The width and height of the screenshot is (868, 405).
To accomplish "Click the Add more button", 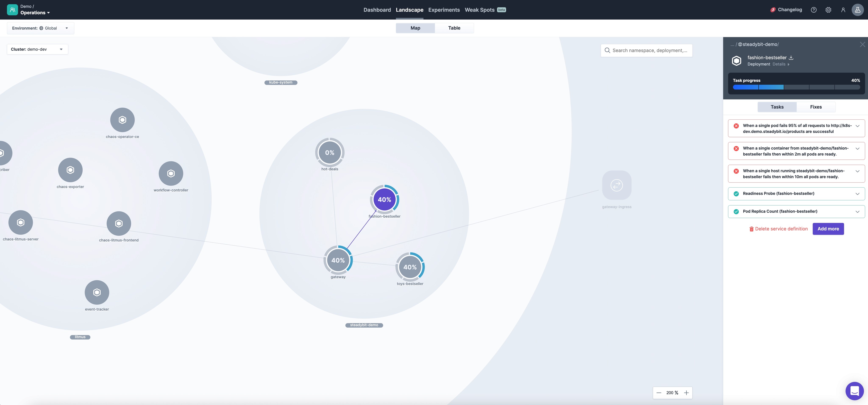I will [x=828, y=229].
